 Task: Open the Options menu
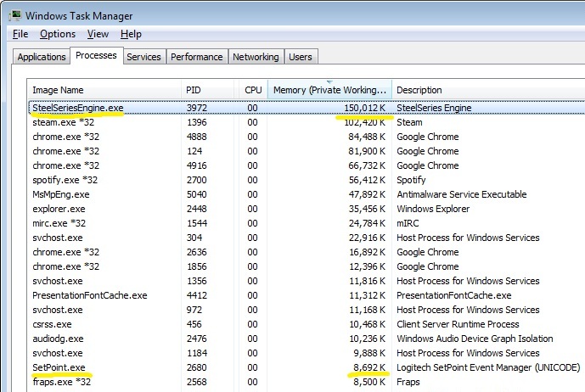click(x=58, y=34)
